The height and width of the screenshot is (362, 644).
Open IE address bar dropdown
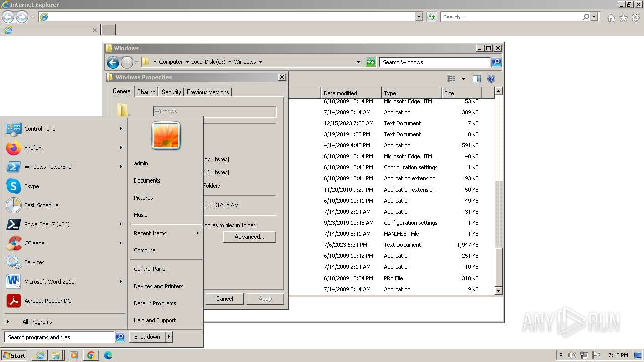419,17
